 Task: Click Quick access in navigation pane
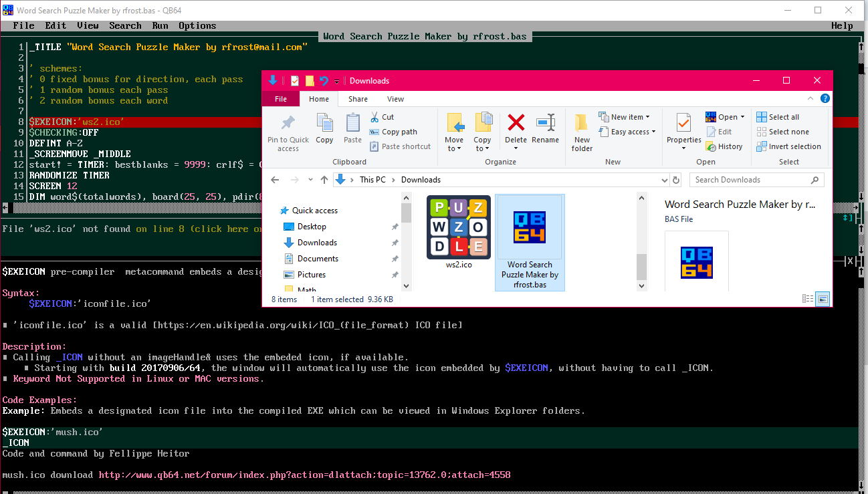(314, 211)
